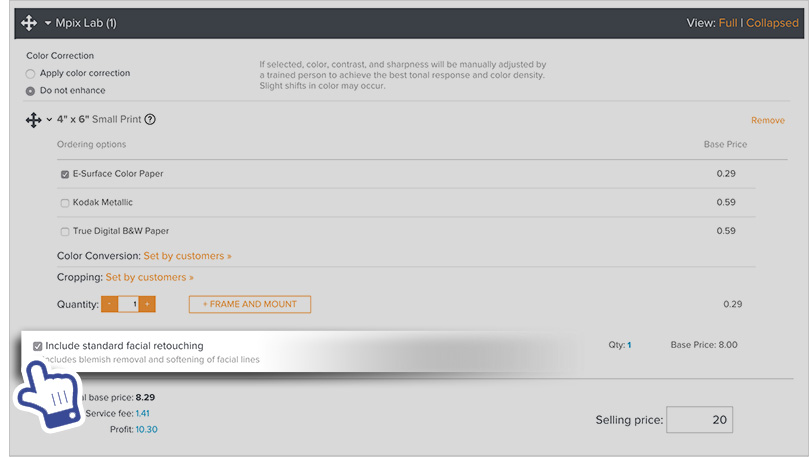The width and height of the screenshot is (809, 457).
Task: Click the True Digital B&W price 0.59
Action: click(x=726, y=231)
